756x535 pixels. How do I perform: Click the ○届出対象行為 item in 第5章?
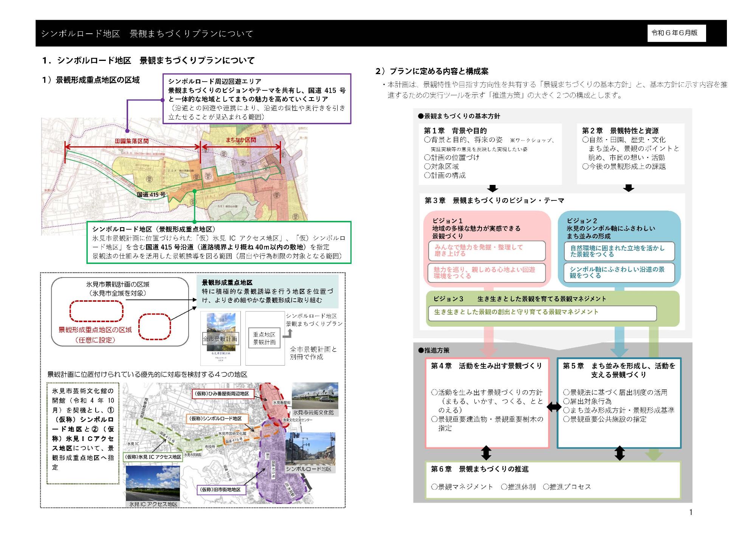[x=587, y=401]
